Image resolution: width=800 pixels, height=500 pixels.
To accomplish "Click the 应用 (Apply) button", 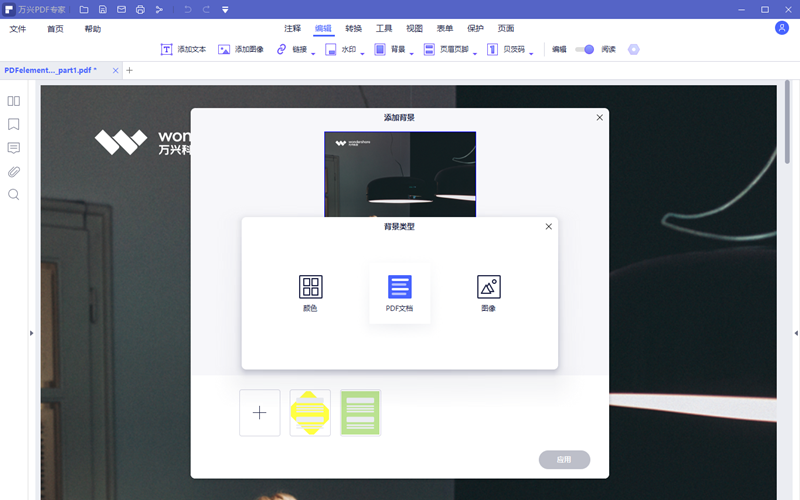I will (564, 460).
